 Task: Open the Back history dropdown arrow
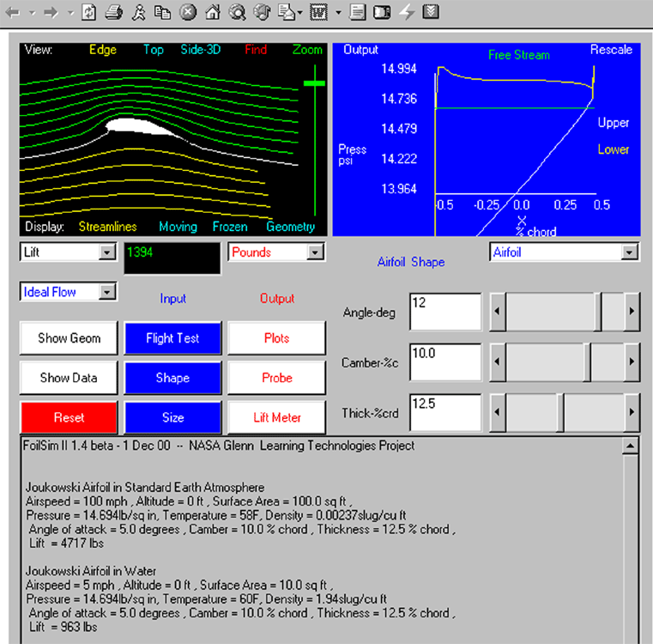pyautogui.click(x=32, y=13)
